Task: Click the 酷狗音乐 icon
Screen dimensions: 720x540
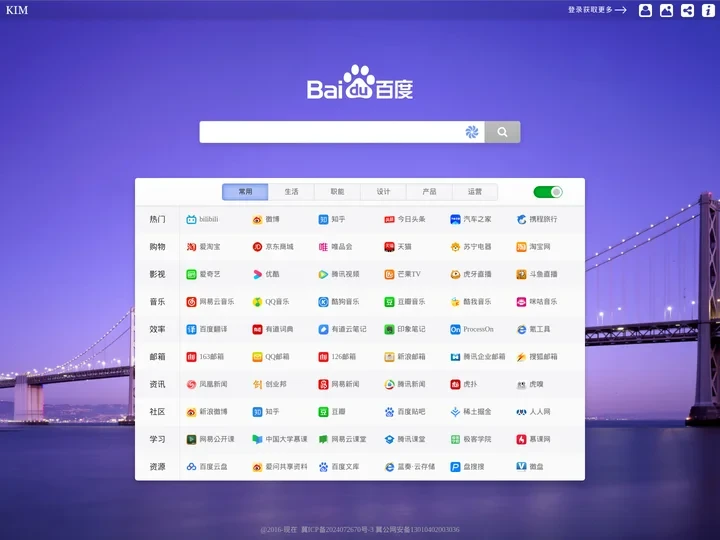Action: 323,302
